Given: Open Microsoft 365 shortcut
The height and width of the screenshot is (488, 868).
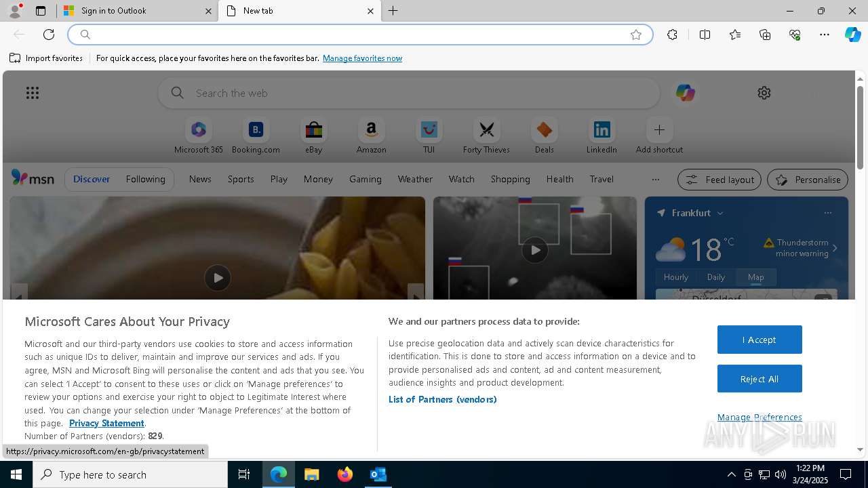Looking at the screenshot, I should (199, 136).
